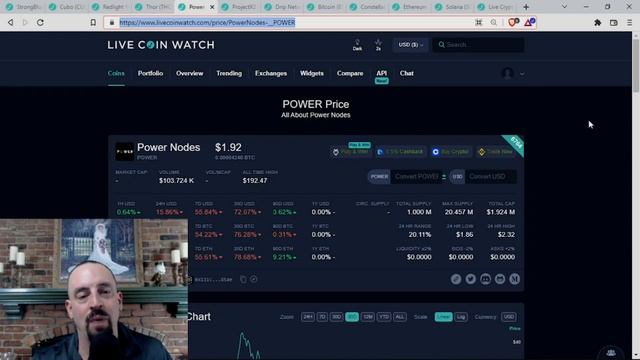Image resolution: width=640 pixels, height=360 pixels.
Task: Copy the contract address icon
Action: [243, 280]
